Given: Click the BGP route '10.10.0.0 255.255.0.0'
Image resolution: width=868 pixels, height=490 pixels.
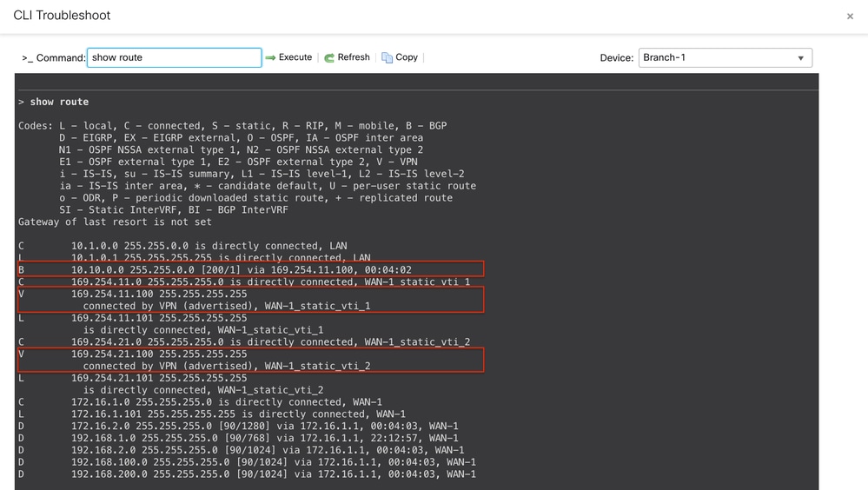Looking at the screenshot, I should tap(215, 269).
